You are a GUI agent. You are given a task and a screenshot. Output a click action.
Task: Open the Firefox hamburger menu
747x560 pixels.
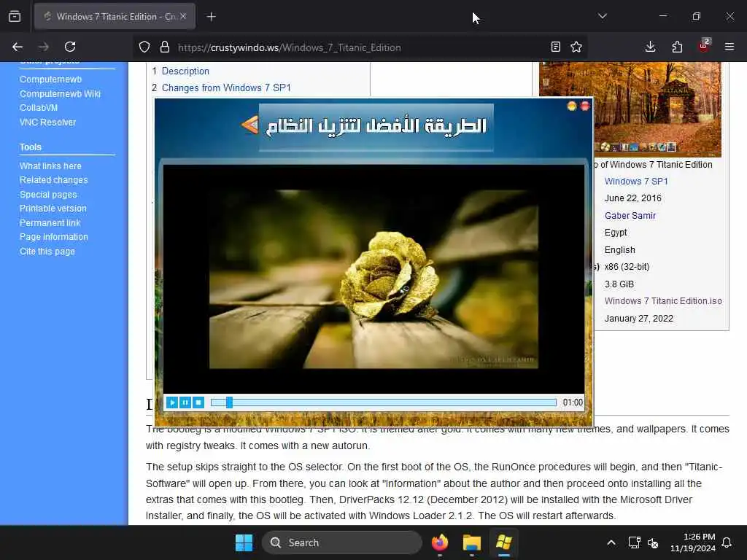click(x=729, y=47)
